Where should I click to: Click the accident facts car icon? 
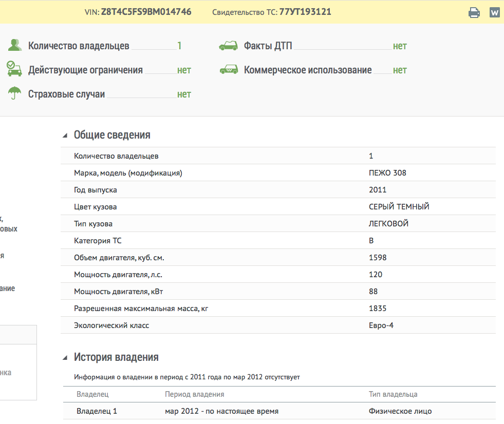click(x=228, y=46)
